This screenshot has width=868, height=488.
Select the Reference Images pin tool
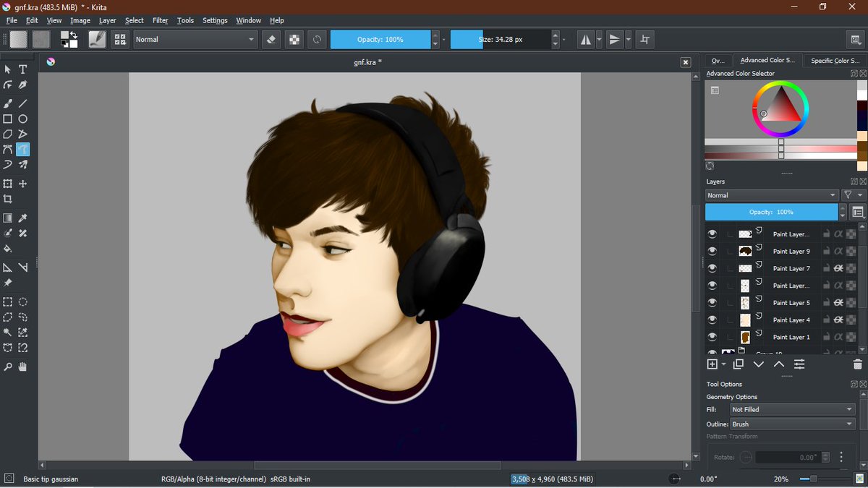coord(8,283)
